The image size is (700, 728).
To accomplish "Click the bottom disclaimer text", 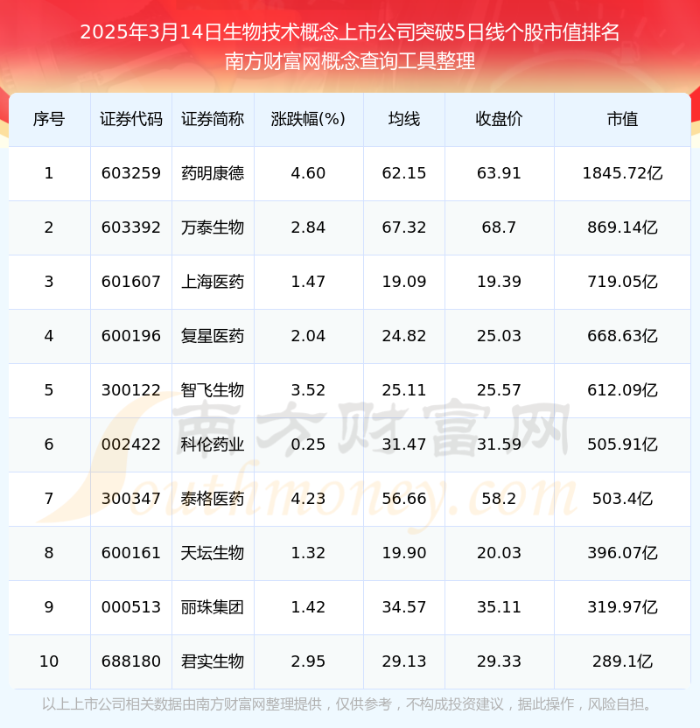I will (x=346, y=704).
